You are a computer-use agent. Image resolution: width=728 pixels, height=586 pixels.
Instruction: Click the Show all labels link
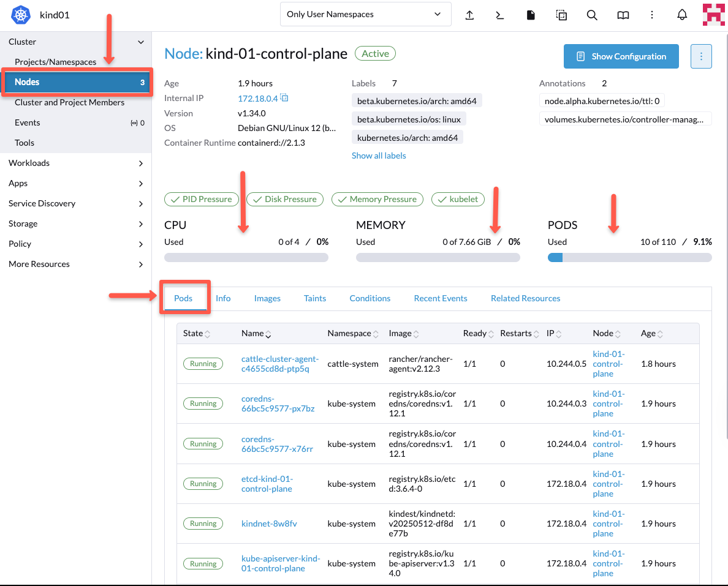379,156
